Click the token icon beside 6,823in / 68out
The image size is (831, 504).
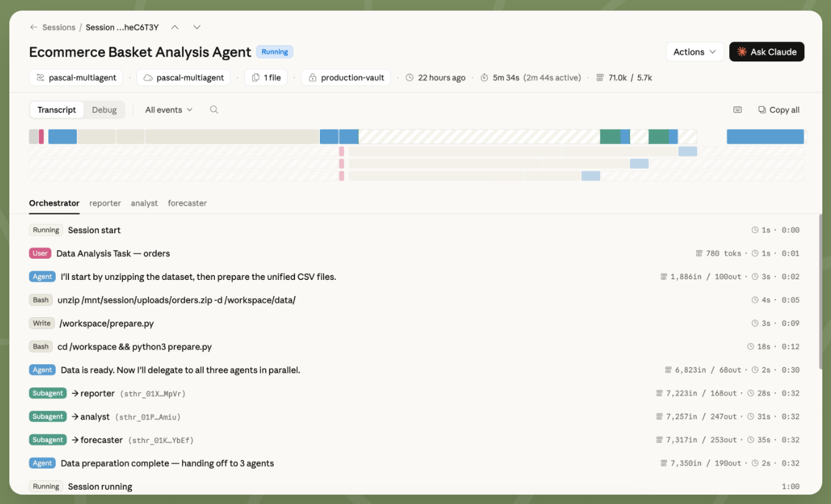[668, 370]
